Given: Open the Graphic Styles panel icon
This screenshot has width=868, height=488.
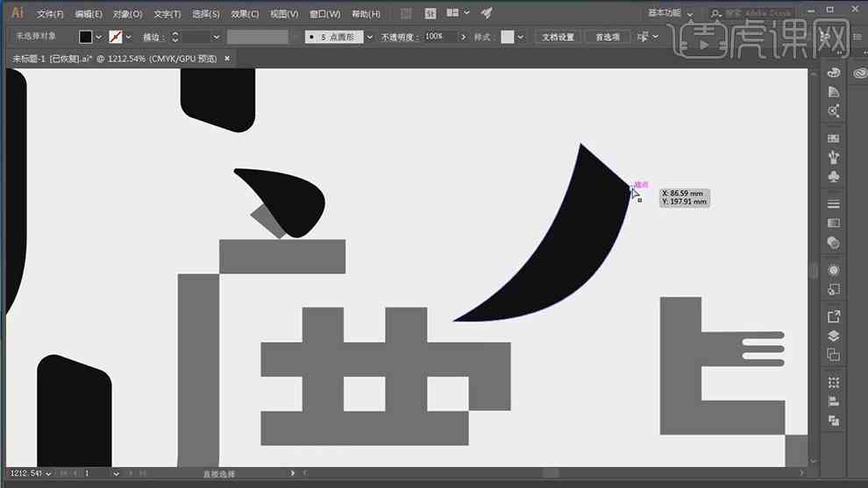Looking at the screenshot, I should [x=833, y=289].
